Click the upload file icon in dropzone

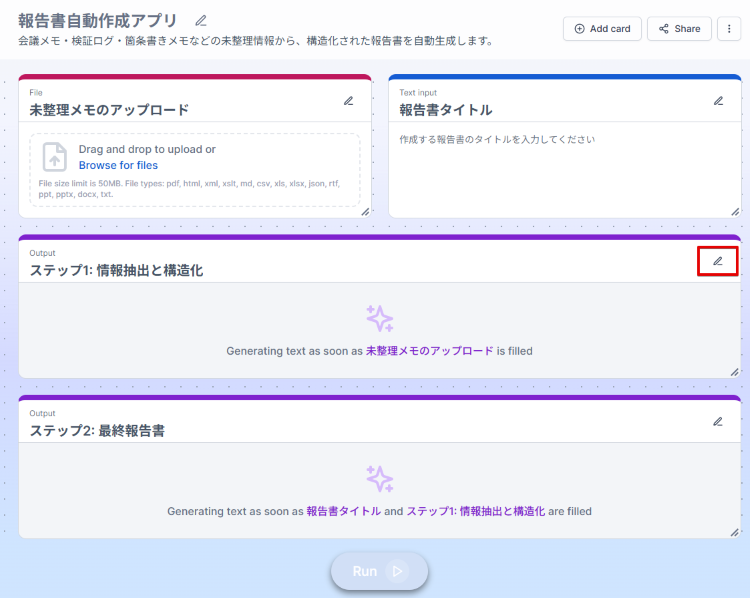(55, 157)
